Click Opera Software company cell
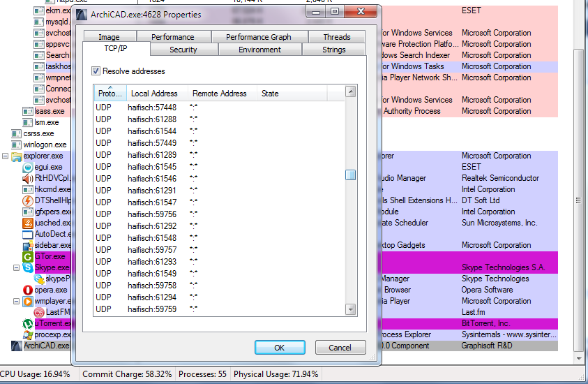This screenshot has width=588, height=384. point(487,290)
